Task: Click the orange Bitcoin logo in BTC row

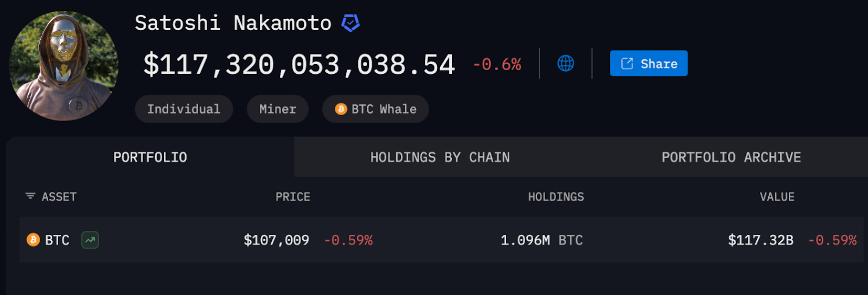Action: 33,240
